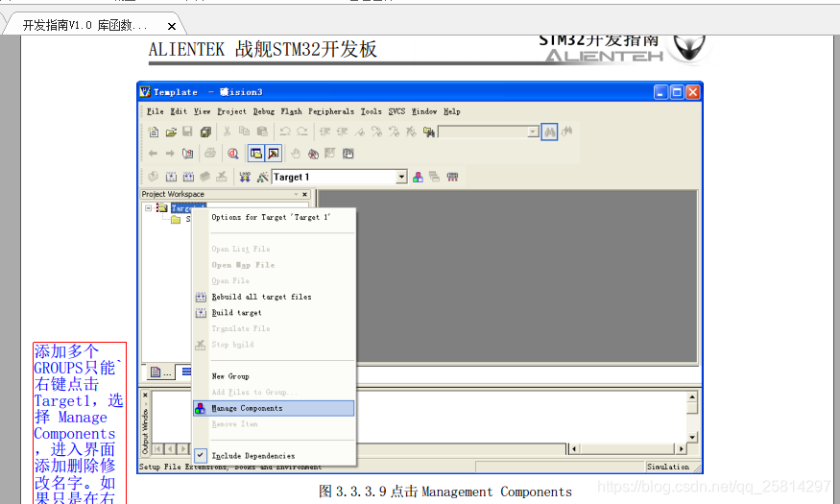Click Simulation text in status bar
The height and width of the screenshot is (504, 840).
coord(668,468)
